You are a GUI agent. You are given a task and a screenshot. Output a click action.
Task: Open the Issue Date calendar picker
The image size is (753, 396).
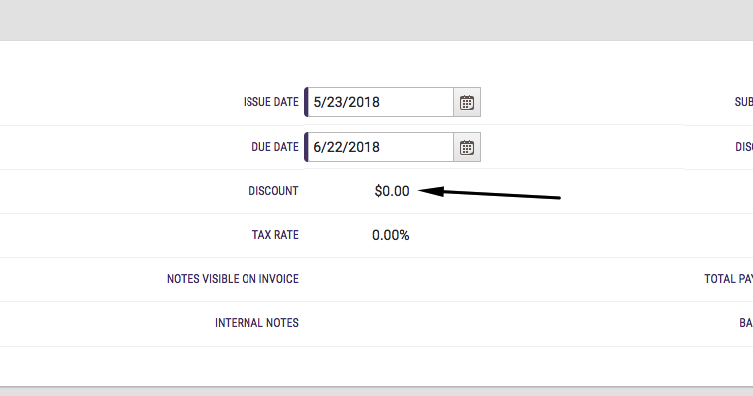[467, 102]
